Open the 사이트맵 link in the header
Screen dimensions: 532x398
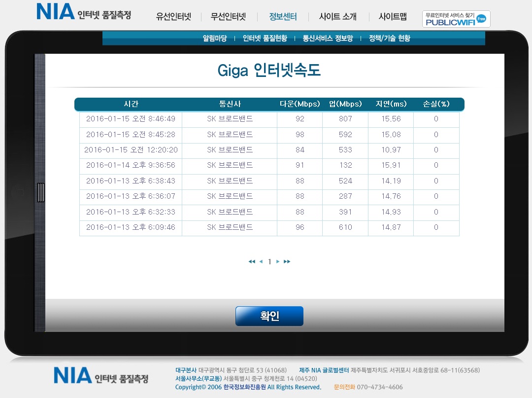tap(393, 17)
